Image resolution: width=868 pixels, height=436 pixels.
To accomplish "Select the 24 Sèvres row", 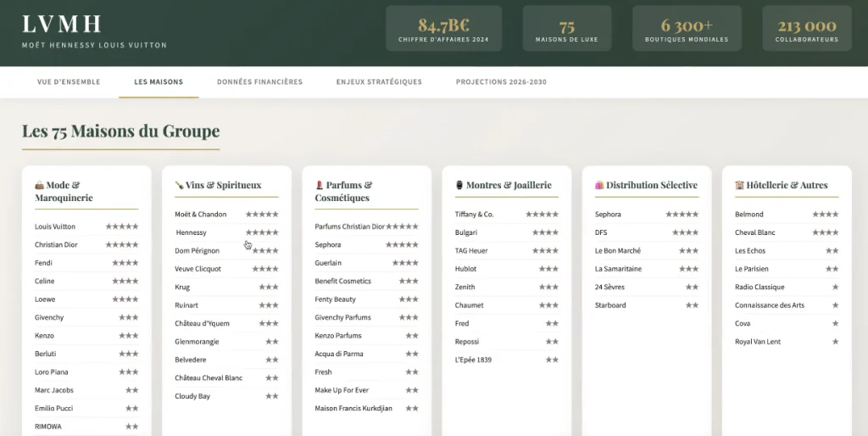I will tap(647, 287).
